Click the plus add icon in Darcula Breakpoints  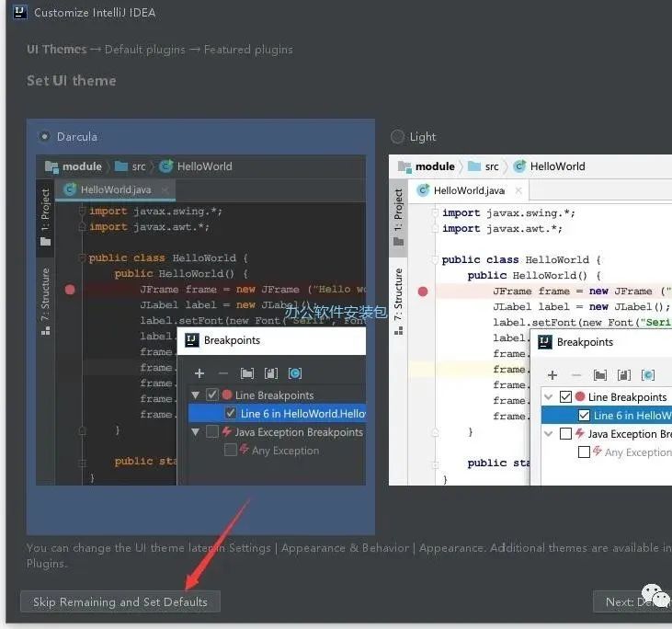click(x=199, y=373)
